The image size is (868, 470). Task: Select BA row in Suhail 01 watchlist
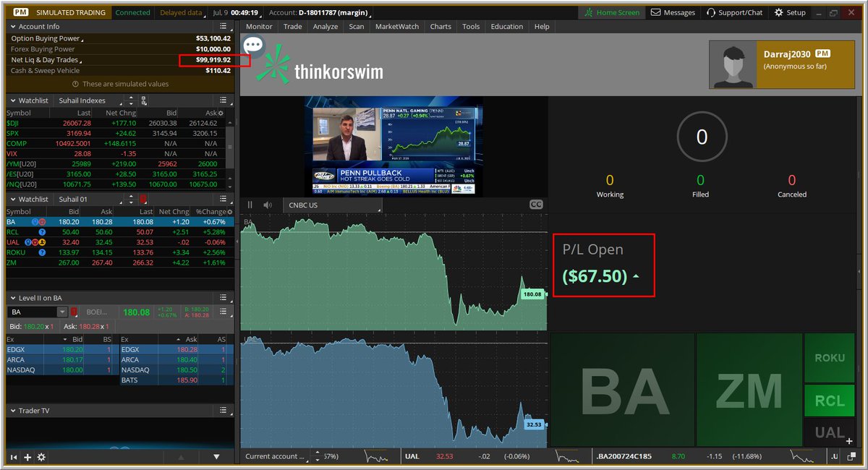(120, 222)
